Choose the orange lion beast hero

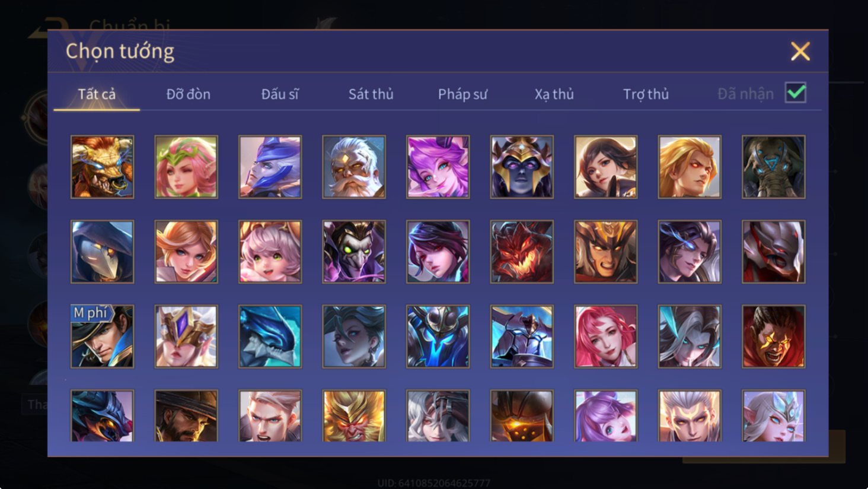102,167
